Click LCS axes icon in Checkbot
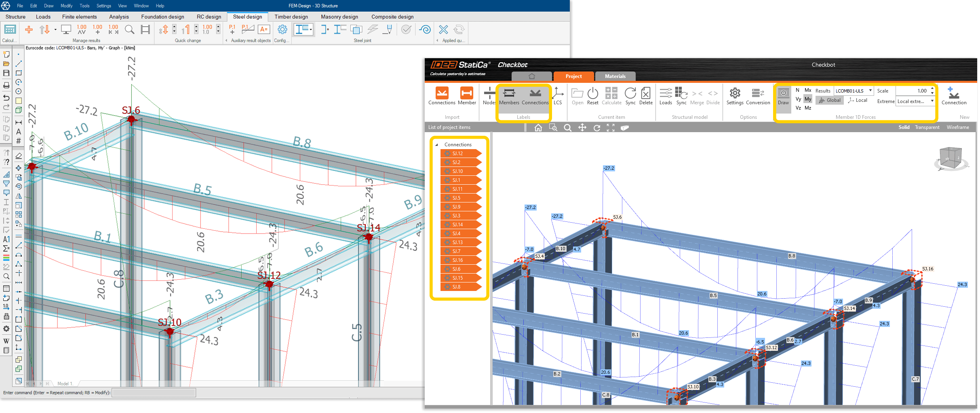The width and height of the screenshot is (980, 413). [x=558, y=93]
